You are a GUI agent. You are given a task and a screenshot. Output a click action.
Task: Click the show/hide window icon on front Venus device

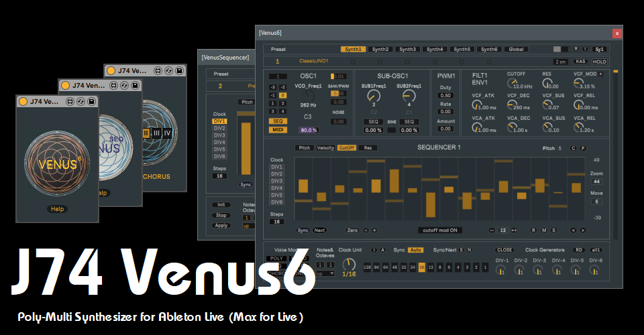(x=70, y=101)
